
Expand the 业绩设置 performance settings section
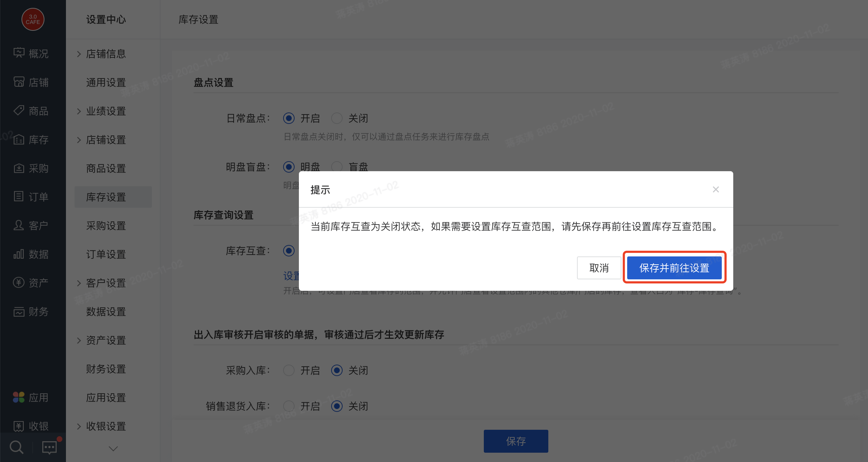(x=106, y=111)
